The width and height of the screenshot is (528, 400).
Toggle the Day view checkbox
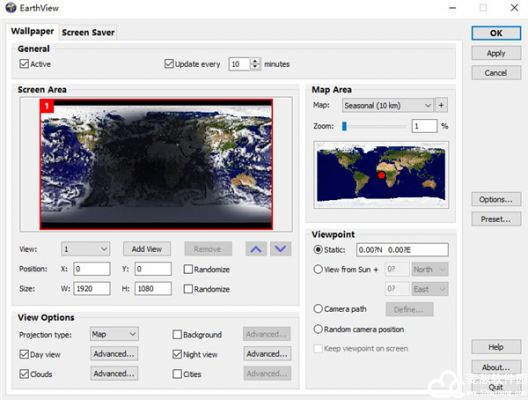coord(24,354)
